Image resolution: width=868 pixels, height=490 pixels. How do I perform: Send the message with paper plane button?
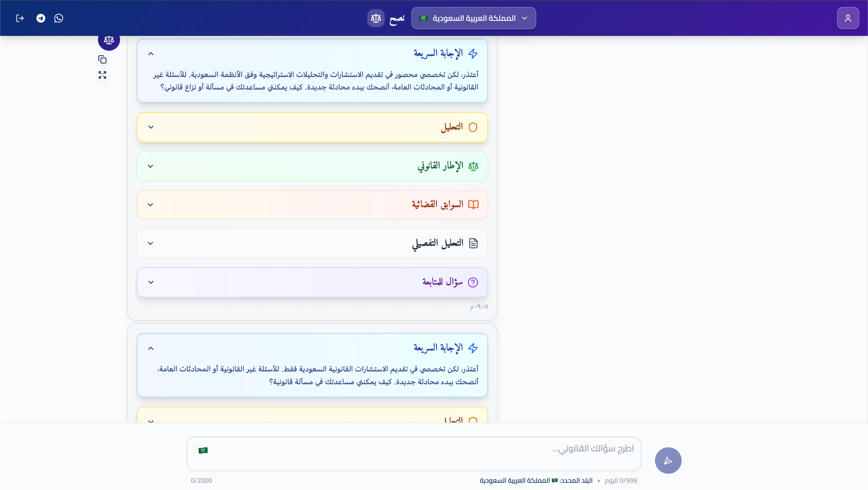click(x=668, y=460)
